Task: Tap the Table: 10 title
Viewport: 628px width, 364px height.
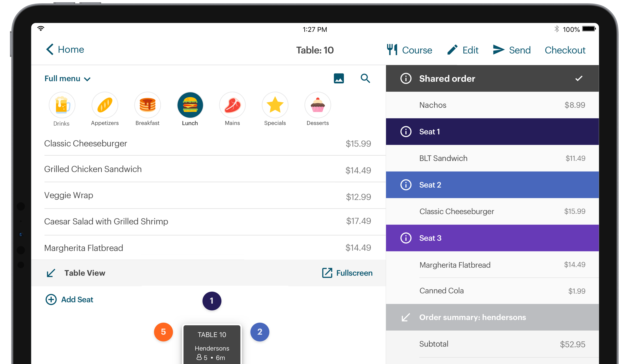Action: coord(315,50)
